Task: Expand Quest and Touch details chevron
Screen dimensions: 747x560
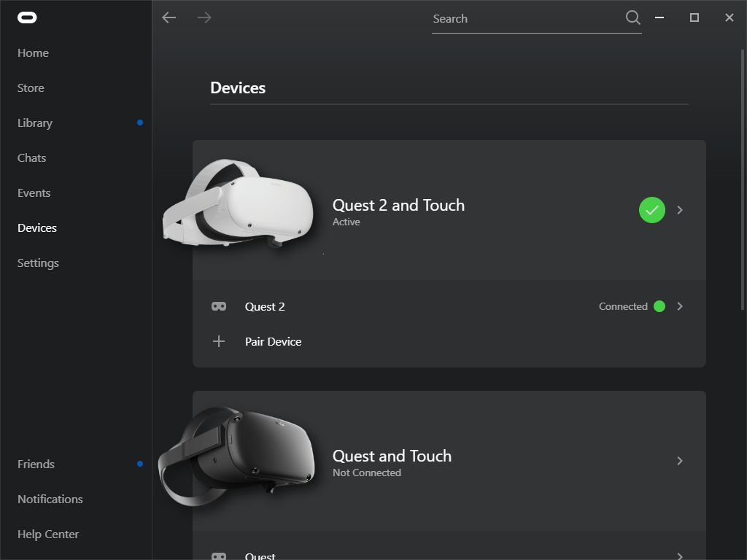Action: coord(680,461)
